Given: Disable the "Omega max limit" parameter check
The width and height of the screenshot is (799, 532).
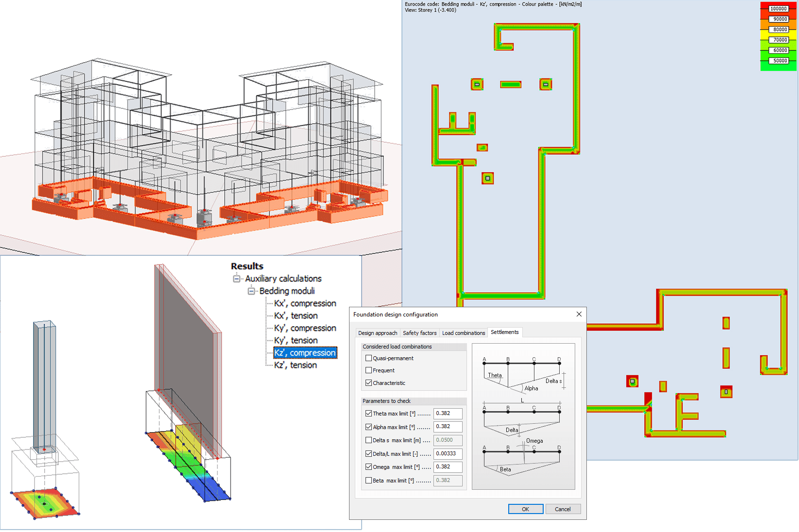Looking at the screenshot, I should click(x=369, y=466).
